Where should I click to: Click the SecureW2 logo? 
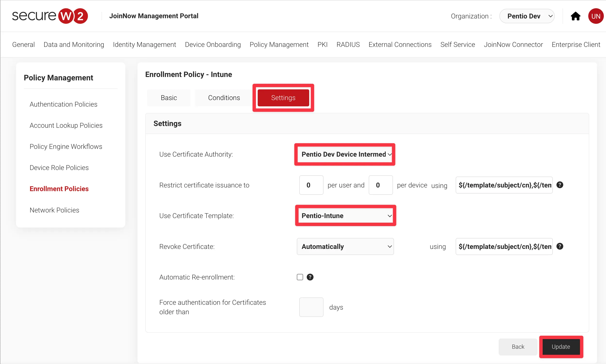click(x=50, y=16)
